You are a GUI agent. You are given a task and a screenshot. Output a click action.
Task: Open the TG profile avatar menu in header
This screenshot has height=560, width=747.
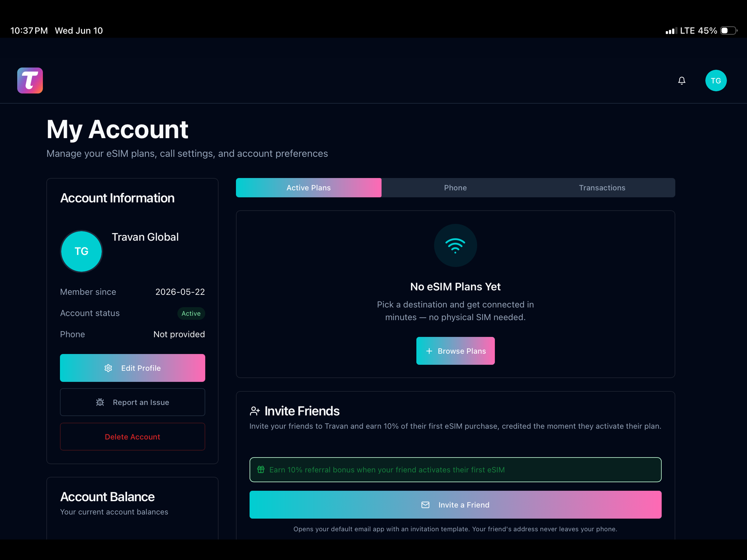[x=716, y=80]
